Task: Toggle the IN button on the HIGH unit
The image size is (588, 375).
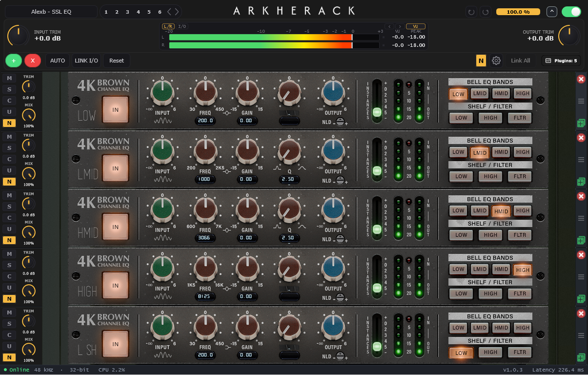Action: point(115,286)
